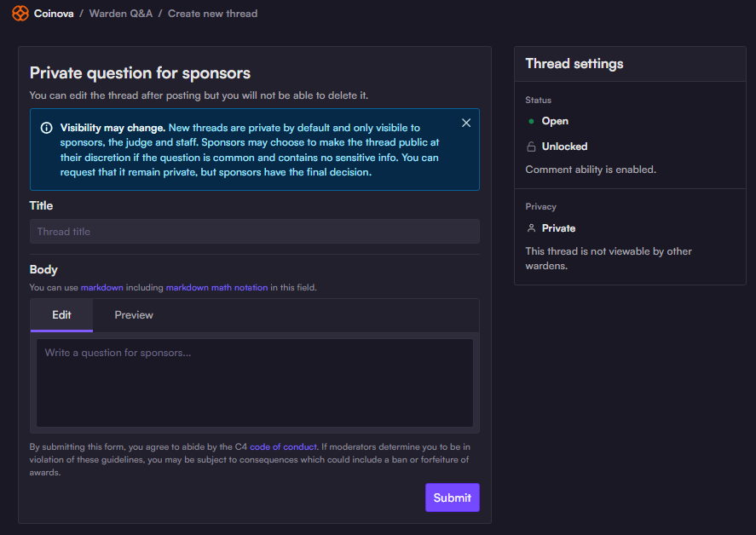This screenshot has height=535, width=756.
Task: Dismiss the visibility notice banner
Action: tap(466, 123)
